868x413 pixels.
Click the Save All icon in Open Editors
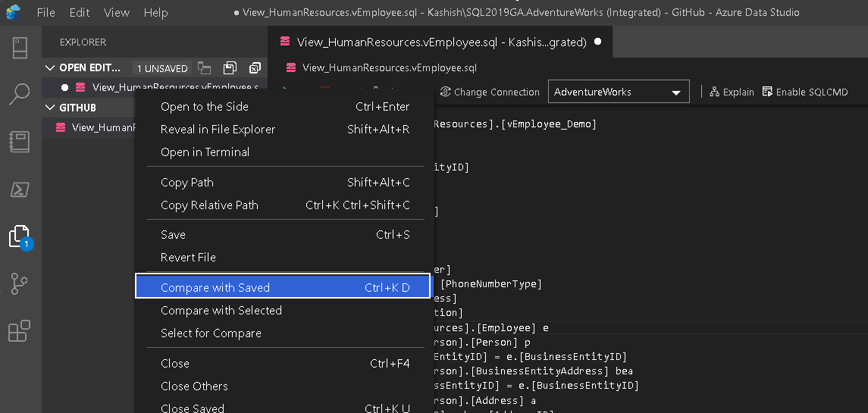(230, 68)
